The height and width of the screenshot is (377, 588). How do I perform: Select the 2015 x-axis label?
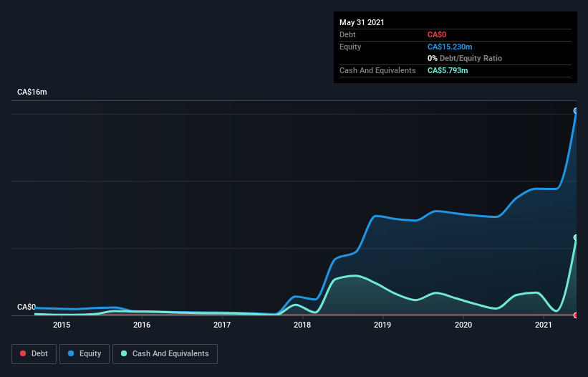62,325
